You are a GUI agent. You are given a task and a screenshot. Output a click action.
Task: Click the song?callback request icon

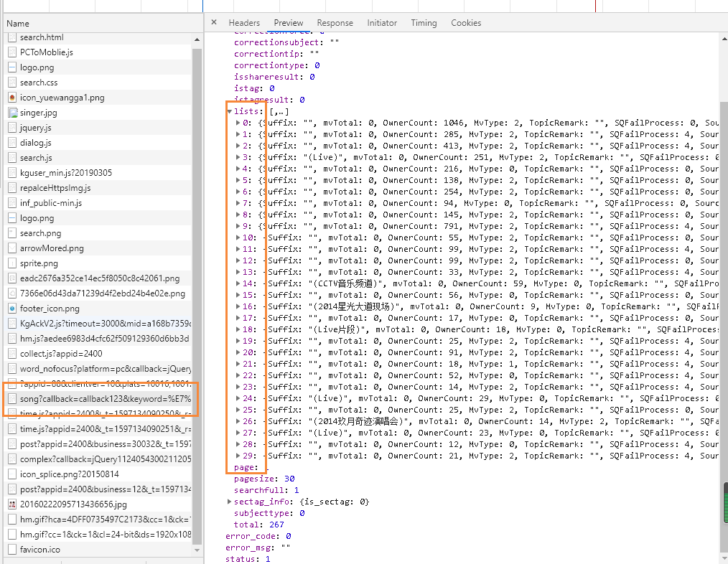pyautogui.click(x=12, y=399)
